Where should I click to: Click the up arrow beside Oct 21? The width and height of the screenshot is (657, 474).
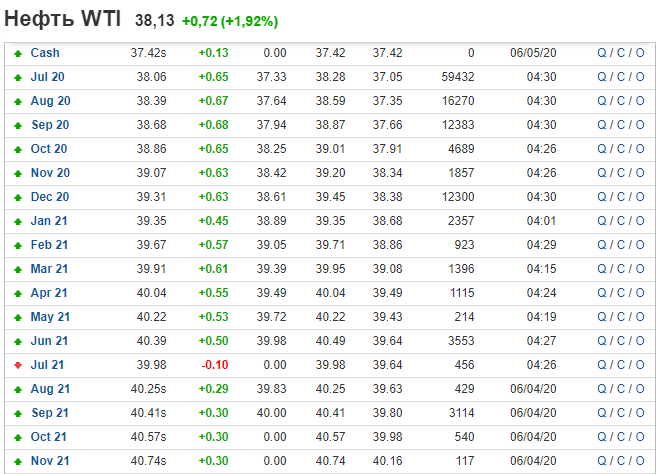(x=18, y=438)
